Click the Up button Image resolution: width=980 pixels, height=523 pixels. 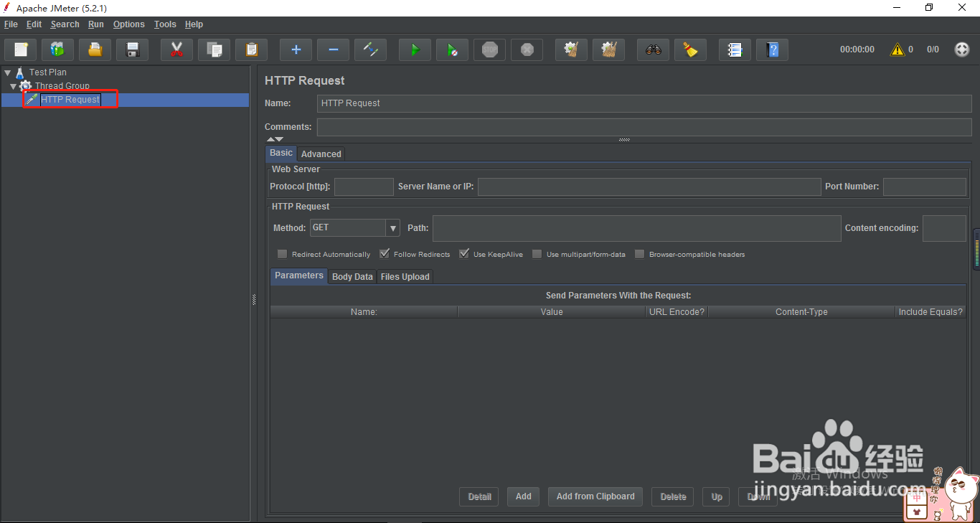coord(717,496)
